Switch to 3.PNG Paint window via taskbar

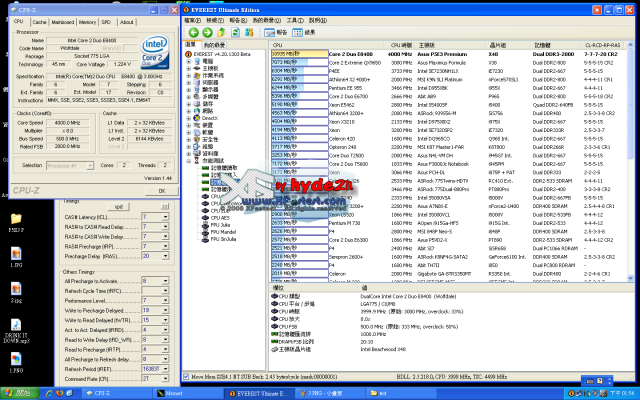click(x=329, y=393)
